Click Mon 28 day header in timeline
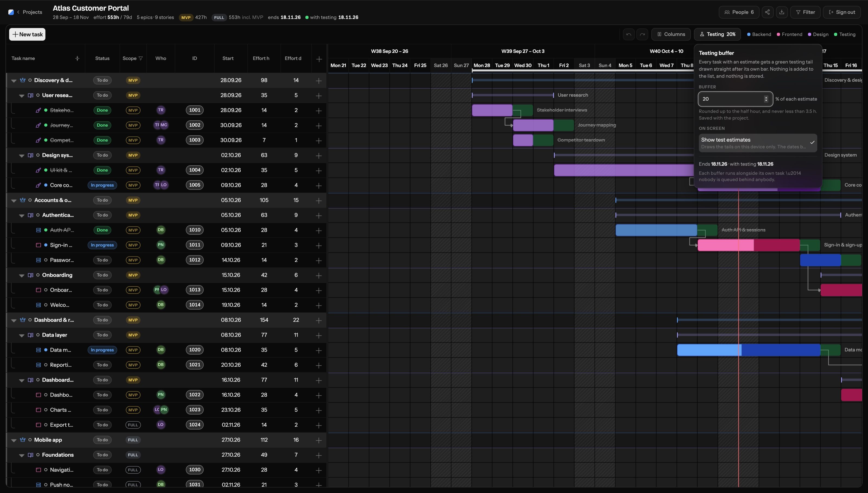Screen dimensions: 868x493 click(x=481, y=65)
